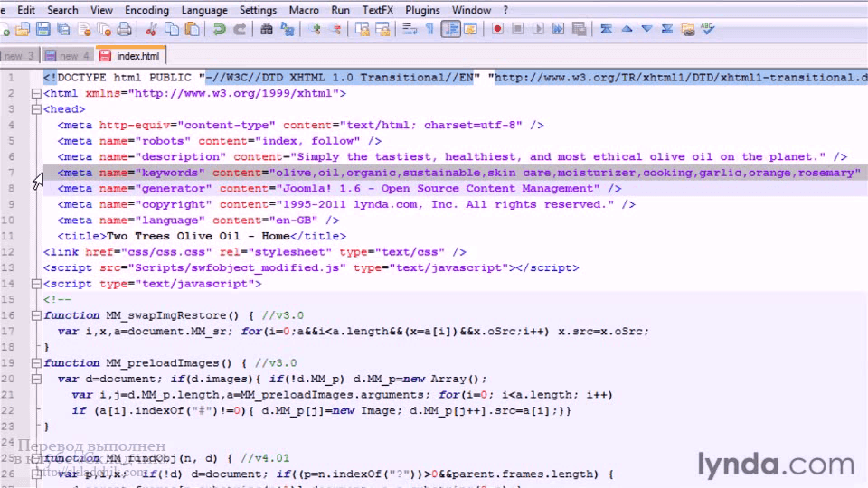Click the Redo toolbar arrow
Screen dimensions: 868x488
(x=240, y=29)
